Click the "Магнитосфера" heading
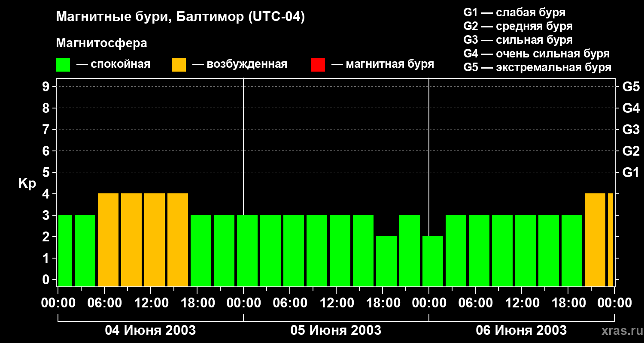This screenshot has width=644, height=343. (101, 43)
